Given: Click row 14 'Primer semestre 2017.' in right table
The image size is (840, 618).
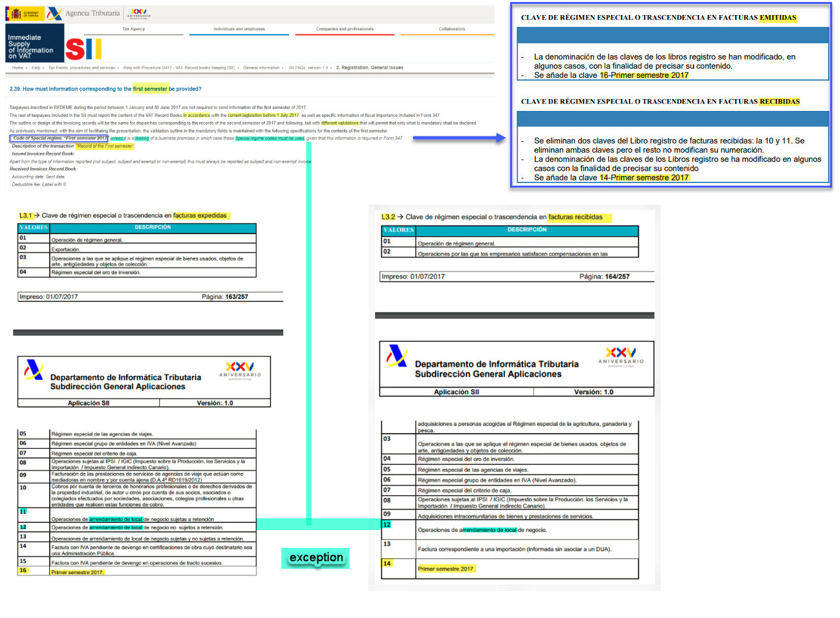Looking at the screenshot, I should 510,568.
